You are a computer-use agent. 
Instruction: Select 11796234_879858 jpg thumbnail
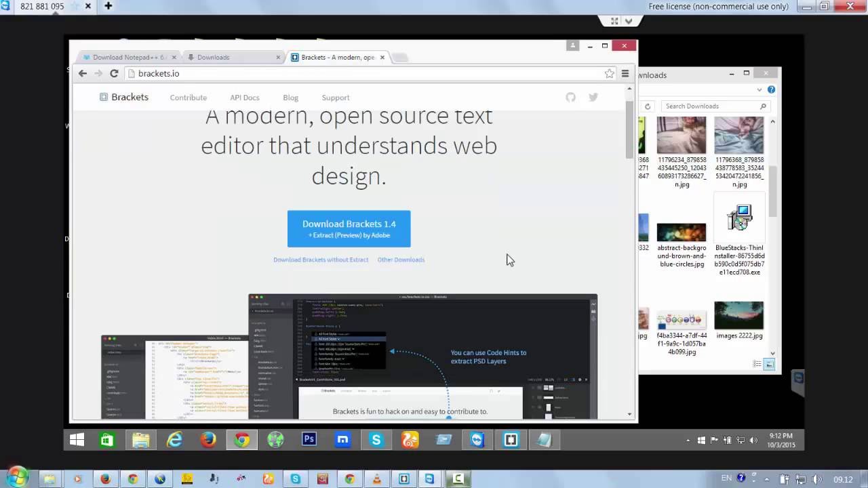tap(682, 152)
